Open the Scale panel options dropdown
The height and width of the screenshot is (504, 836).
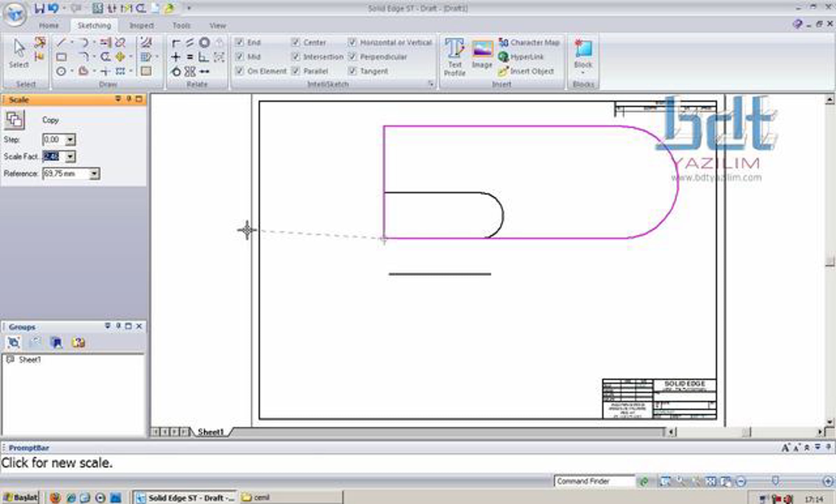(118, 100)
